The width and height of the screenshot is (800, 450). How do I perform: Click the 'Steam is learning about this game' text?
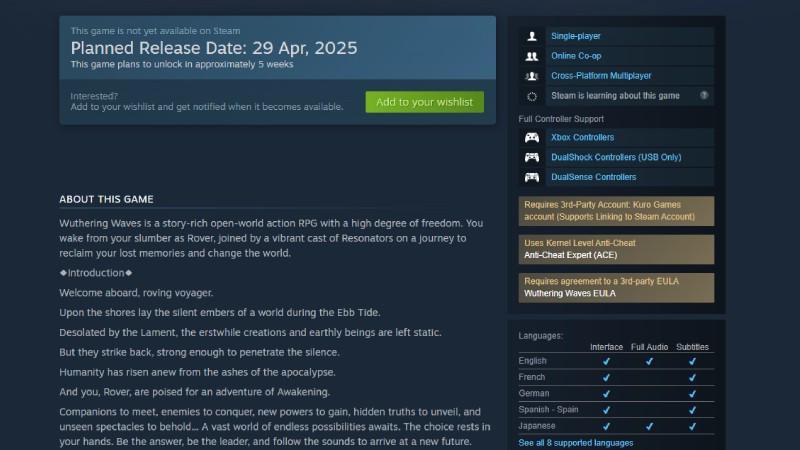click(615, 95)
